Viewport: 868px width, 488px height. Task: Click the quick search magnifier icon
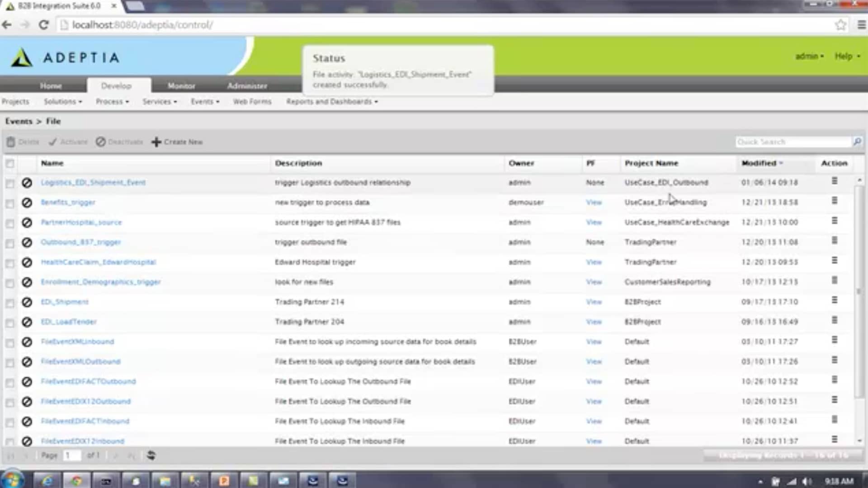[x=857, y=142]
